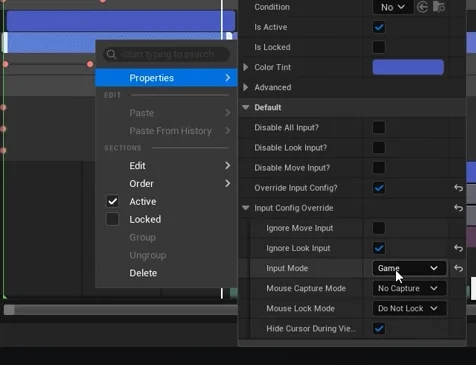Uncheck the Ignore Look Input checkbox

tap(379, 248)
